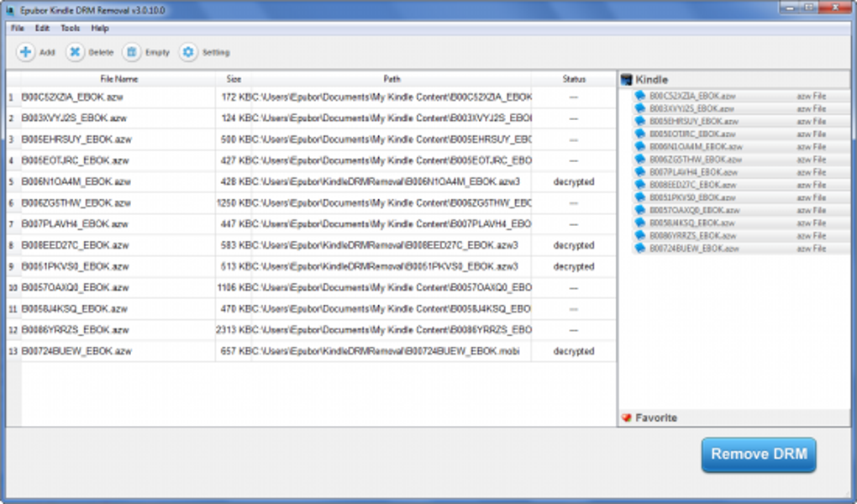Image resolution: width=857 pixels, height=504 pixels.
Task: Click the Empty list icon
Action: coord(131,52)
